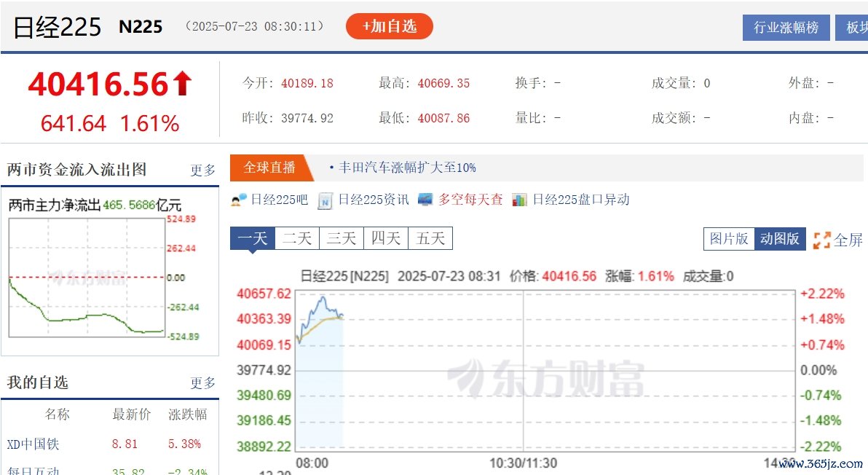Click the 最新价 column header

coord(131,414)
